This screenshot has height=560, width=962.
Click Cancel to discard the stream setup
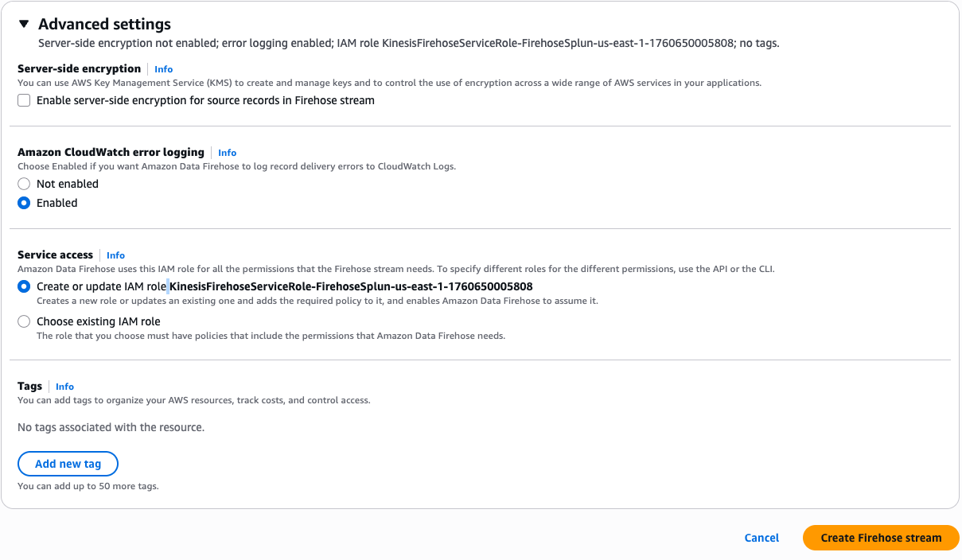click(761, 538)
